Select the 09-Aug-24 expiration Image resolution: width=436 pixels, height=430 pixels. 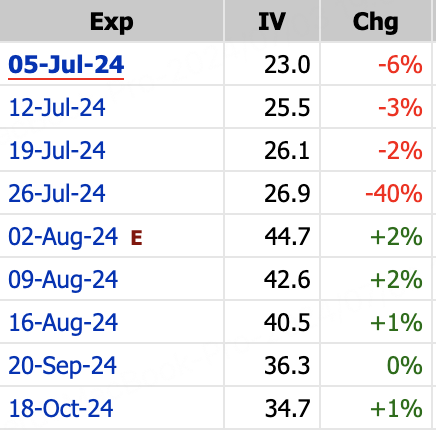(63, 280)
